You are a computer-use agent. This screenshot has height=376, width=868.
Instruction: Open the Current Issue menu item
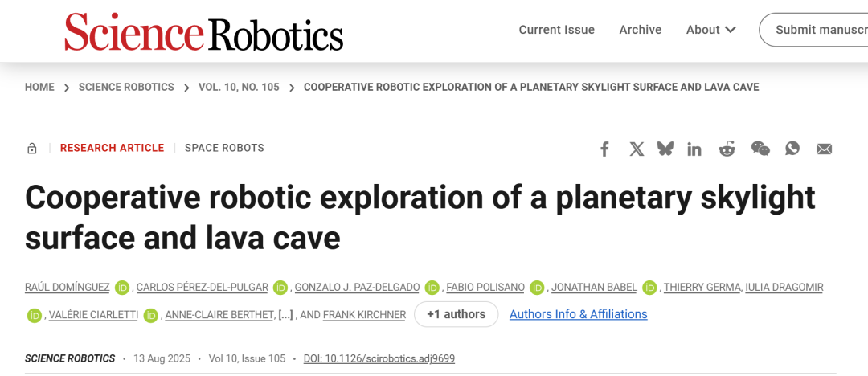(556, 30)
